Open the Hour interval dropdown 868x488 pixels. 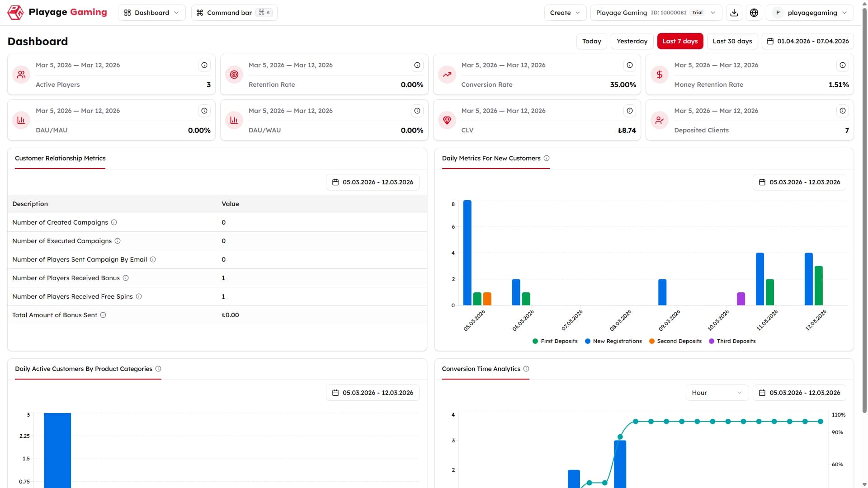717,393
